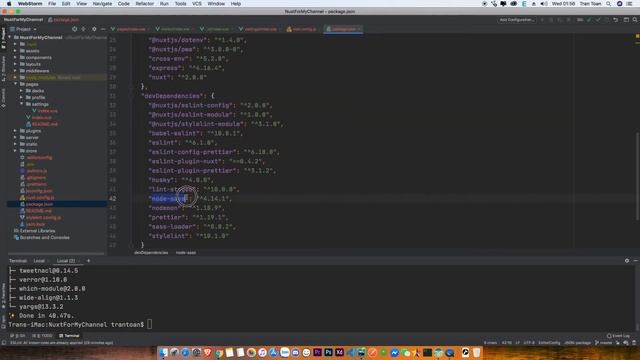The image size is (640, 360).
Task: Select yarn.lock in the Project tree
Action: [35, 224]
